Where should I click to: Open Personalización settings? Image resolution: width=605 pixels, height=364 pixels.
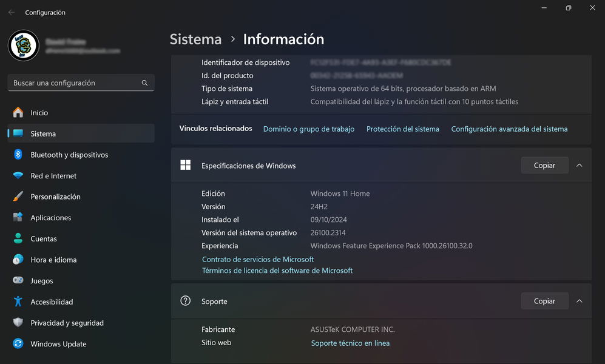(81, 197)
